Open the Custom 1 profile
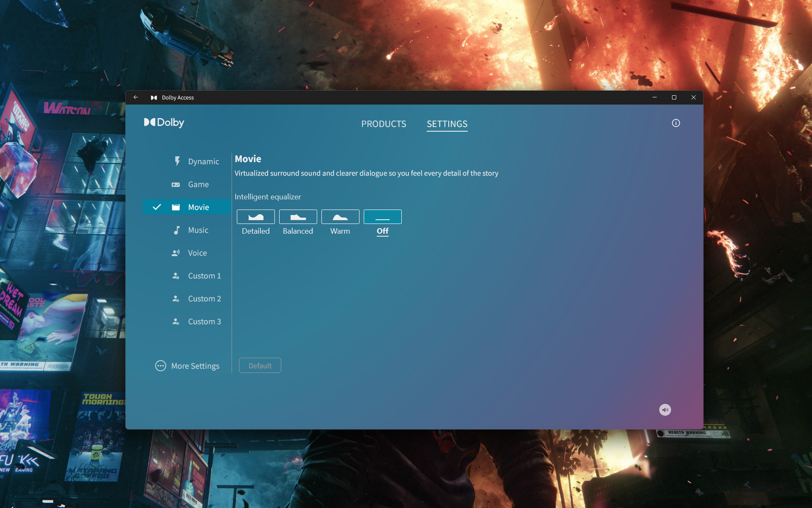812x508 pixels. [187, 276]
